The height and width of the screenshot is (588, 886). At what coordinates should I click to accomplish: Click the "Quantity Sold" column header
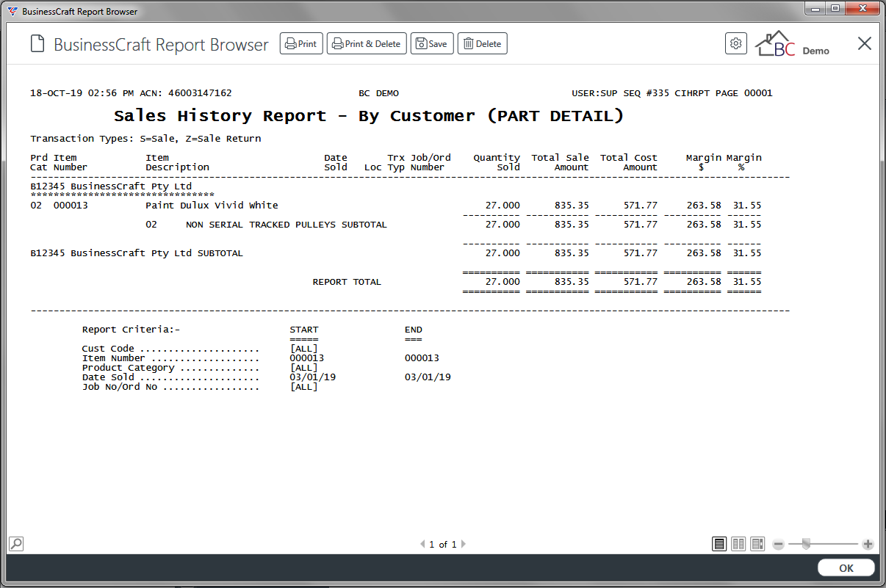497,162
